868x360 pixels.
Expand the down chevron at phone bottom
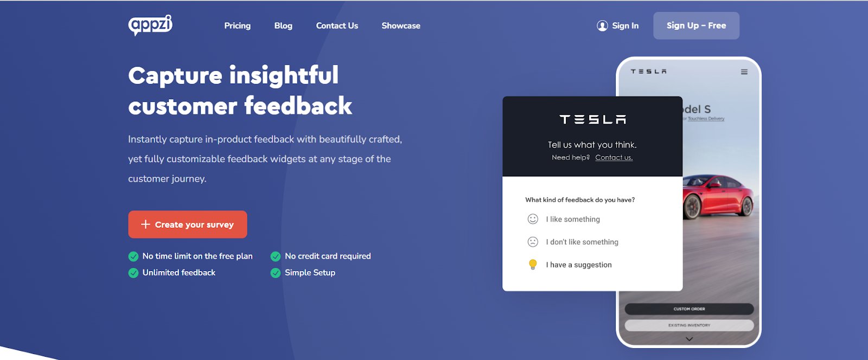tap(689, 339)
